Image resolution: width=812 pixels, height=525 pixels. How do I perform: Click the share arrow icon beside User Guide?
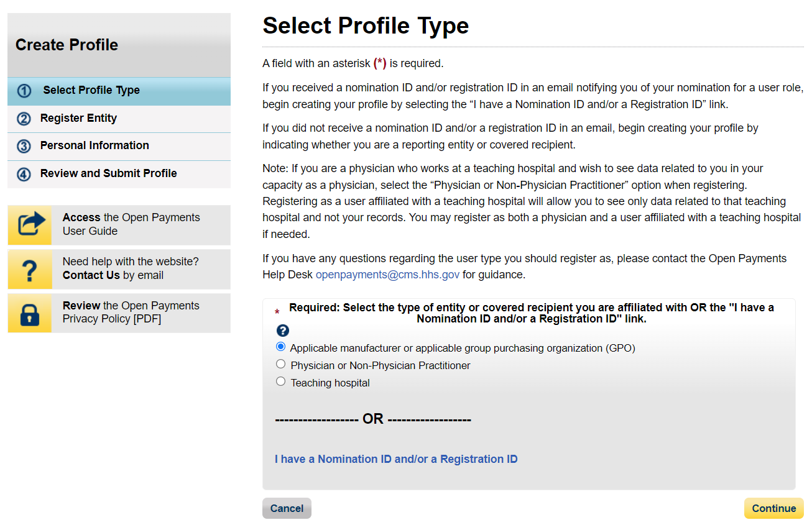point(30,225)
